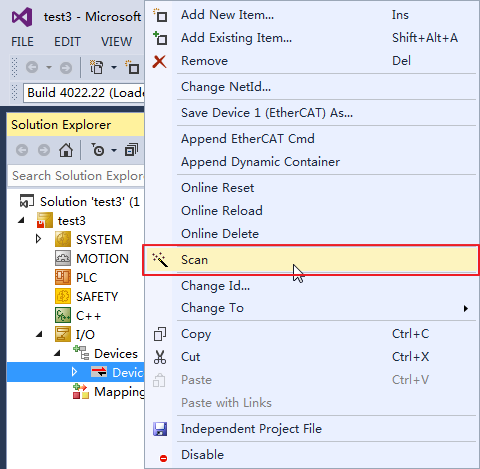This screenshot has height=469, width=480.
Task: Click the Copy icon in context menu
Action: pos(160,334)
